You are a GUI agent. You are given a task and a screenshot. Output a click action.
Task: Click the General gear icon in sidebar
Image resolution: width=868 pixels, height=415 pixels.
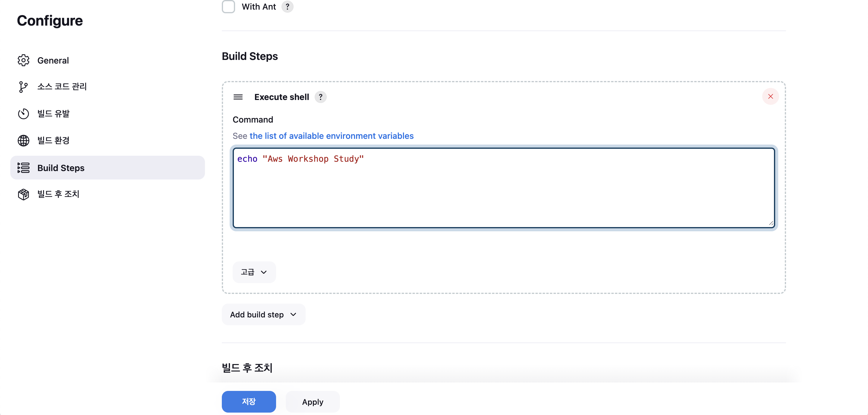[23, 60]
